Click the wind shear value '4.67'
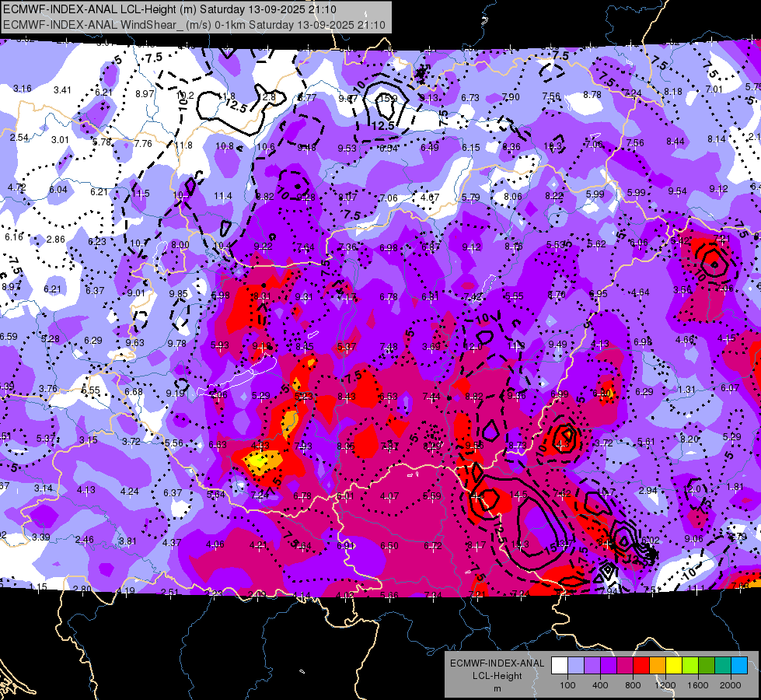This screenshot has height=700, width=761. click(430, 198)
